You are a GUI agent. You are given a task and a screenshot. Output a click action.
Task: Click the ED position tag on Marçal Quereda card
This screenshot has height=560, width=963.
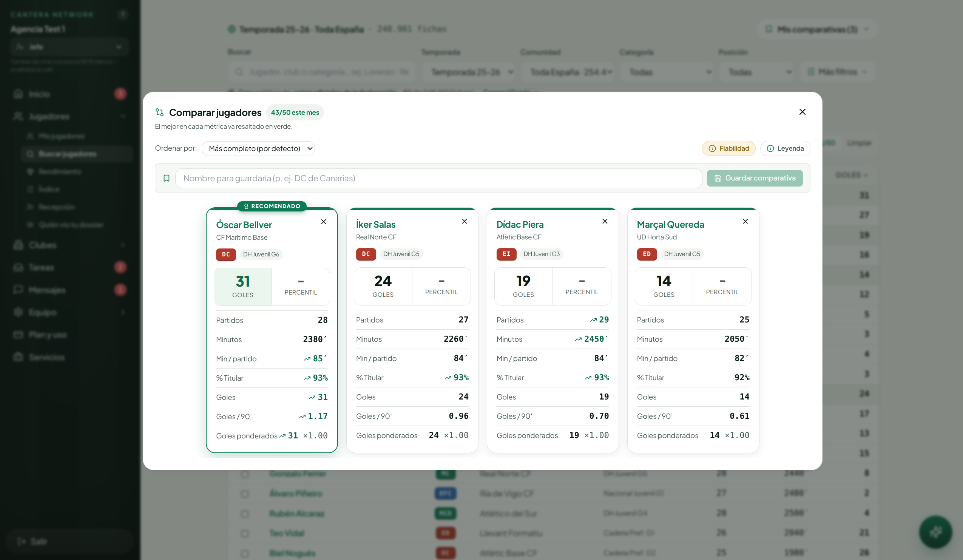coord(647,254)
